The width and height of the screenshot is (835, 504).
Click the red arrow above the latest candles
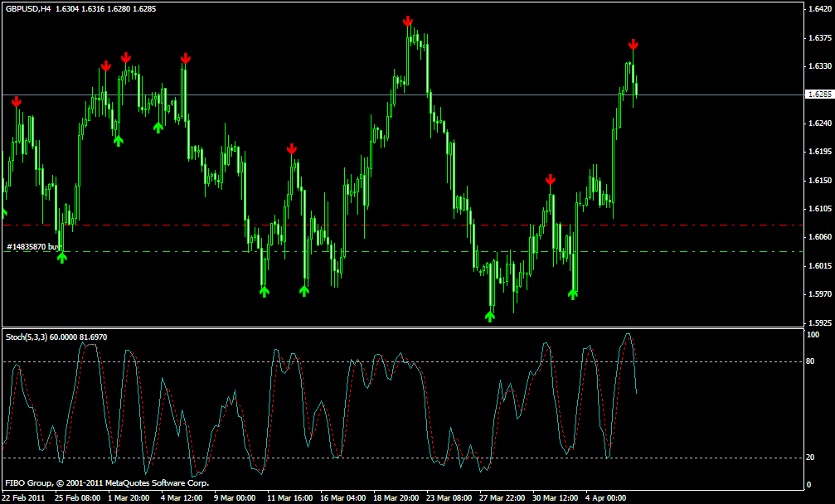(633, 45)
